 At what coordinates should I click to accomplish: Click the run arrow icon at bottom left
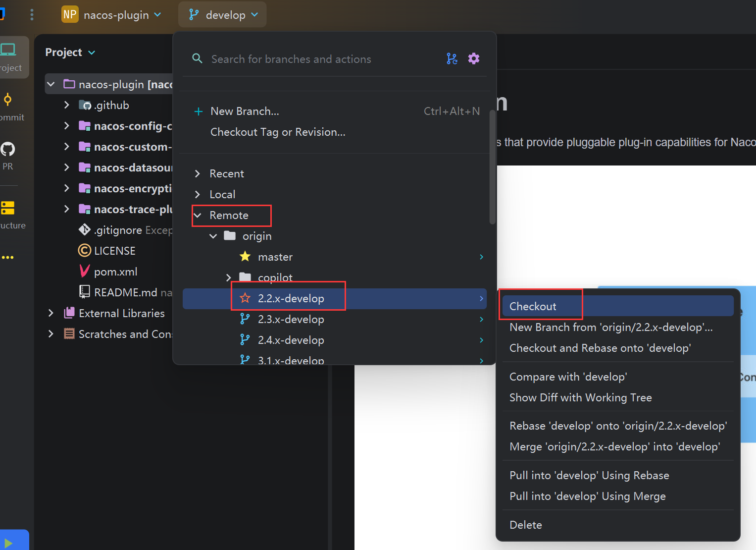click(8, 543)
